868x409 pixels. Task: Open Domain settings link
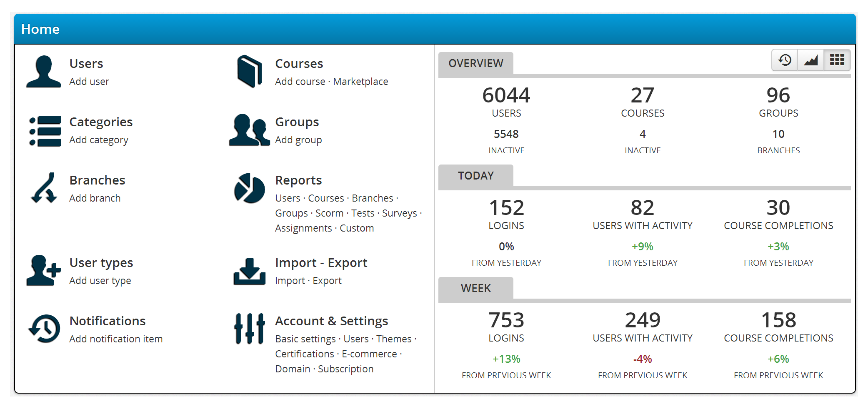(293, 369)
